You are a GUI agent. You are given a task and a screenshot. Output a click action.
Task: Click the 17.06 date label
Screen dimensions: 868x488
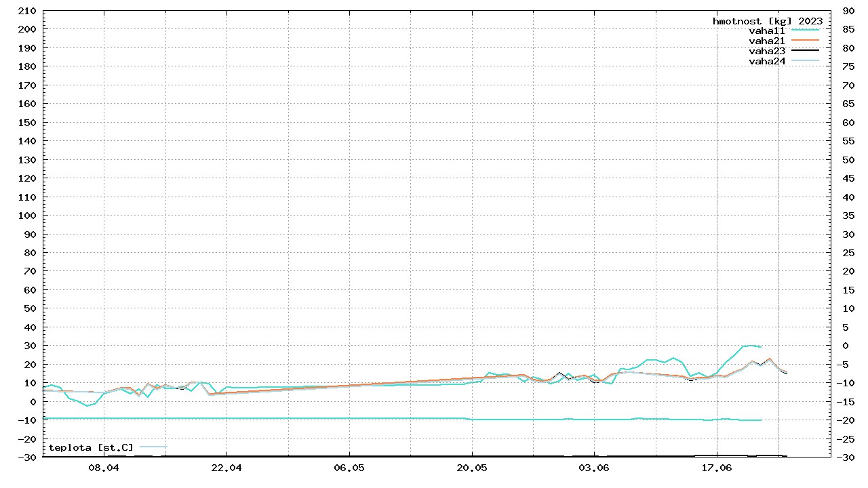coord(717,468)
